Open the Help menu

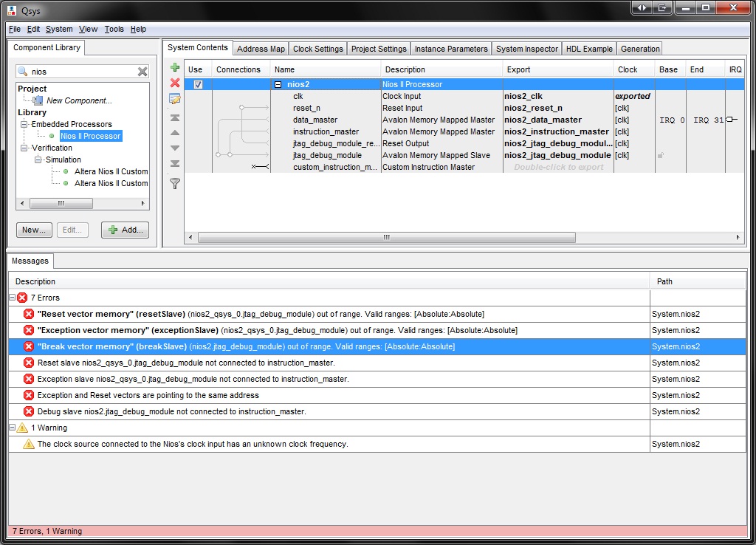tap(138, 29)
